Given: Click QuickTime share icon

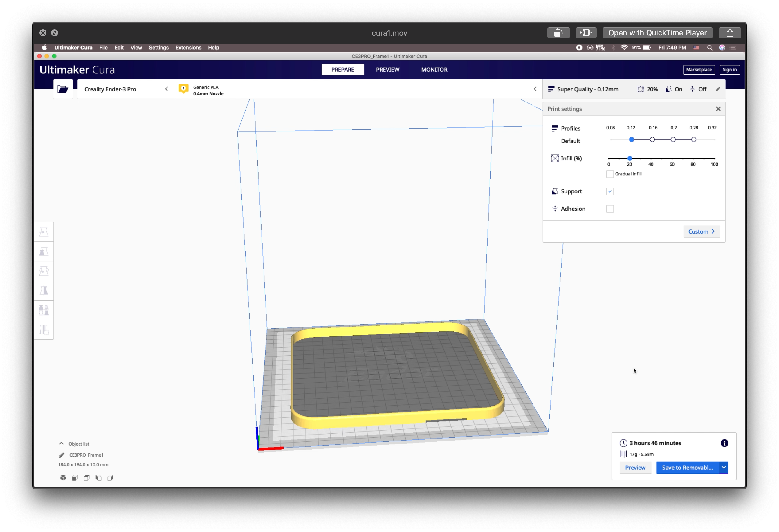Looking at the screenshot, I should tap(730, 33).
